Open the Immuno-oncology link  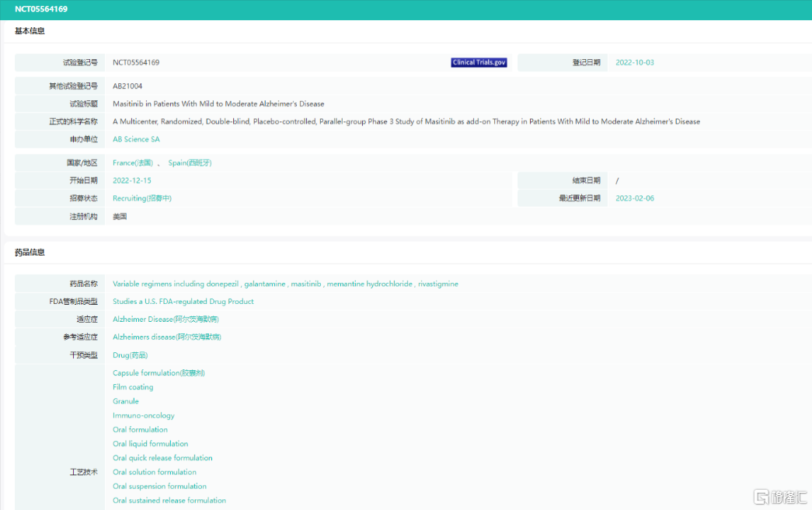click(x=144, y=416)
